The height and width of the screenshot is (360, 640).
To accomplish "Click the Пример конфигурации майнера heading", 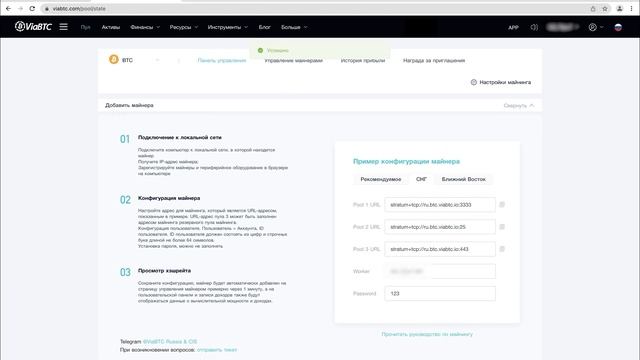I will (406, 161).
